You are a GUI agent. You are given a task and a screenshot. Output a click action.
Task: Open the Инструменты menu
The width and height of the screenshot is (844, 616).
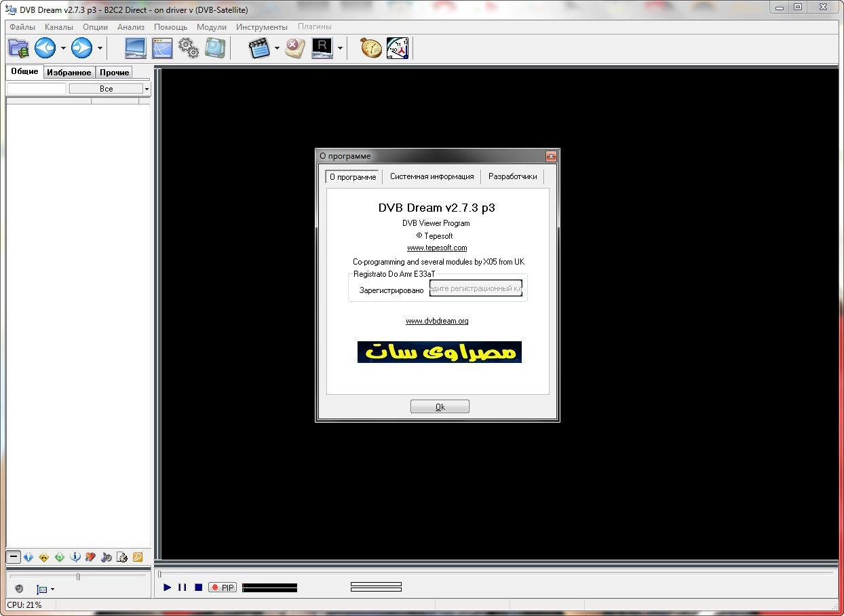pos(262,27)
